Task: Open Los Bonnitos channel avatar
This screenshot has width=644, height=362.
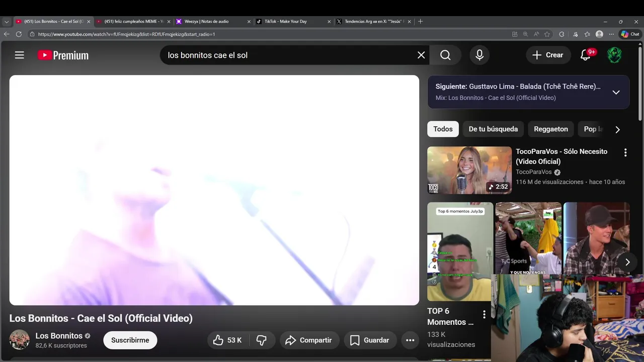Action: (x=20, y=340)
